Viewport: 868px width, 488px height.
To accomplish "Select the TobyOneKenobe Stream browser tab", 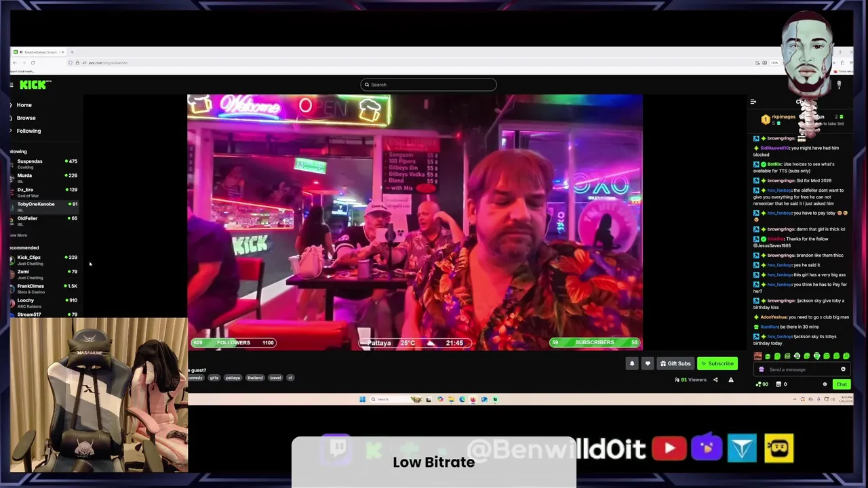I will coord(39,52).
